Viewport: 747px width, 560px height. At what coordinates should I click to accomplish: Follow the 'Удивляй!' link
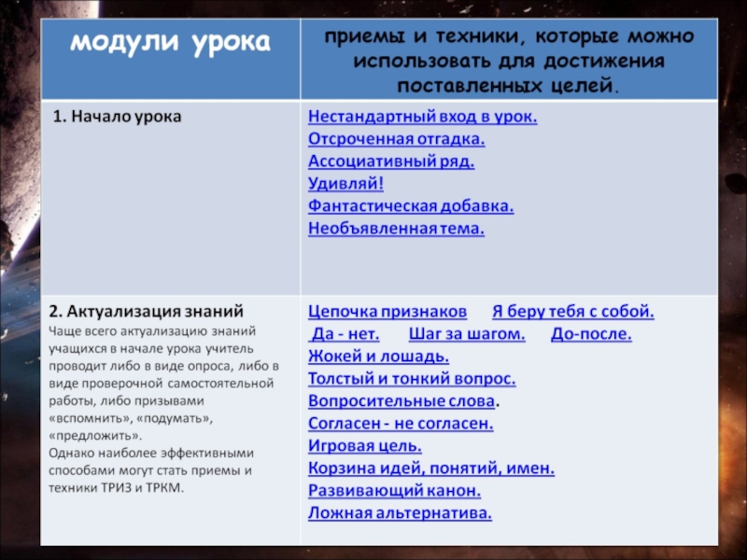[x=345, y=183]
